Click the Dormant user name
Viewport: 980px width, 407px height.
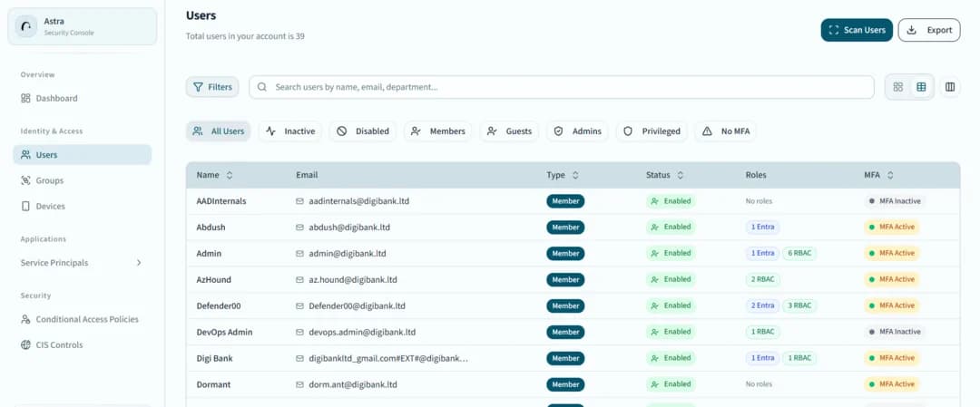tap(214, 384)
